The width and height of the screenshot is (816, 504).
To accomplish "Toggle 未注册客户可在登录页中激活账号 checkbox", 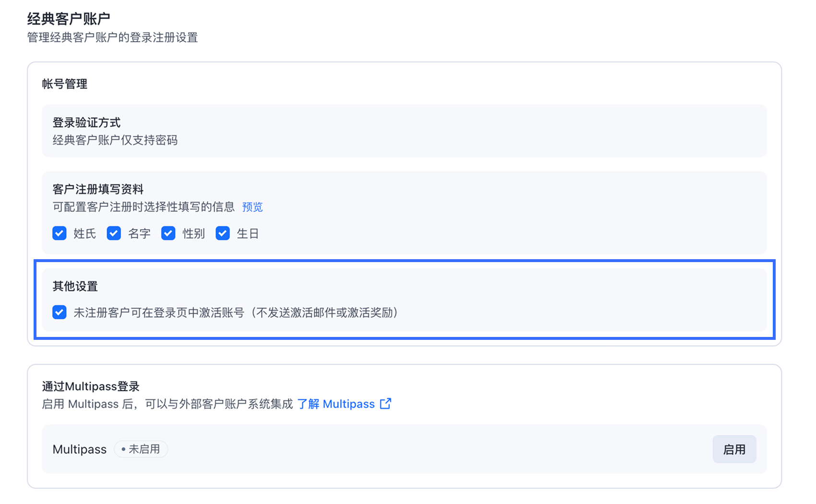I will pyautogui.click(x=60, y=312).
